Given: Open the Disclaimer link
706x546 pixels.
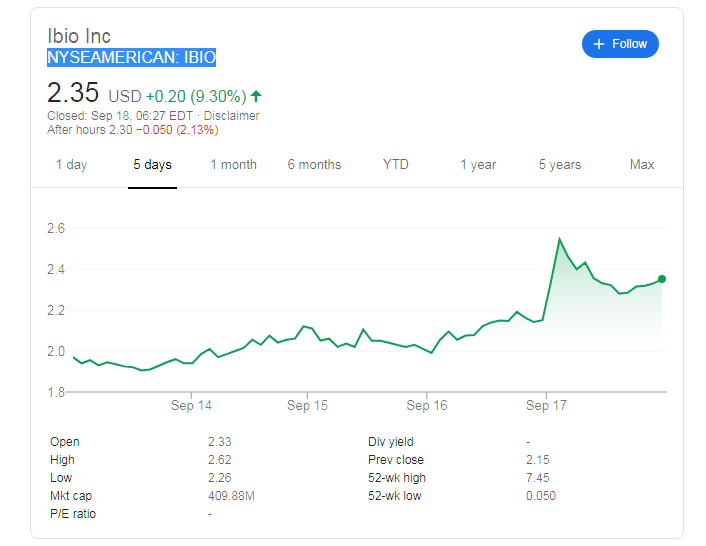Looking at the screenshot, I should click(x=231, y=116).
